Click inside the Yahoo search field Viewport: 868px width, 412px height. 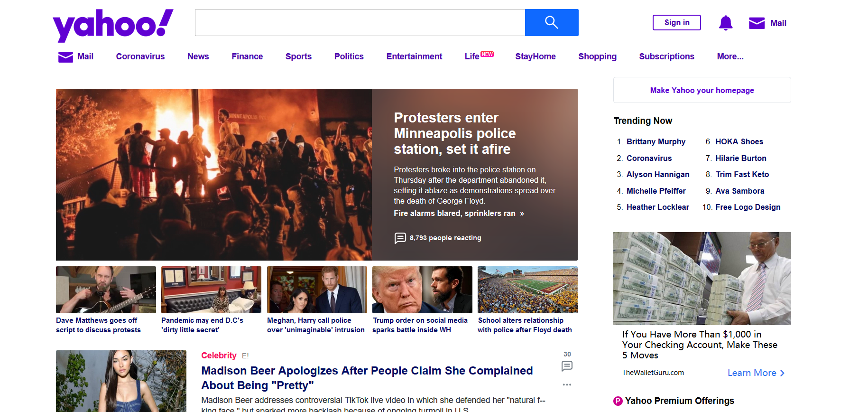coord(360,22)
